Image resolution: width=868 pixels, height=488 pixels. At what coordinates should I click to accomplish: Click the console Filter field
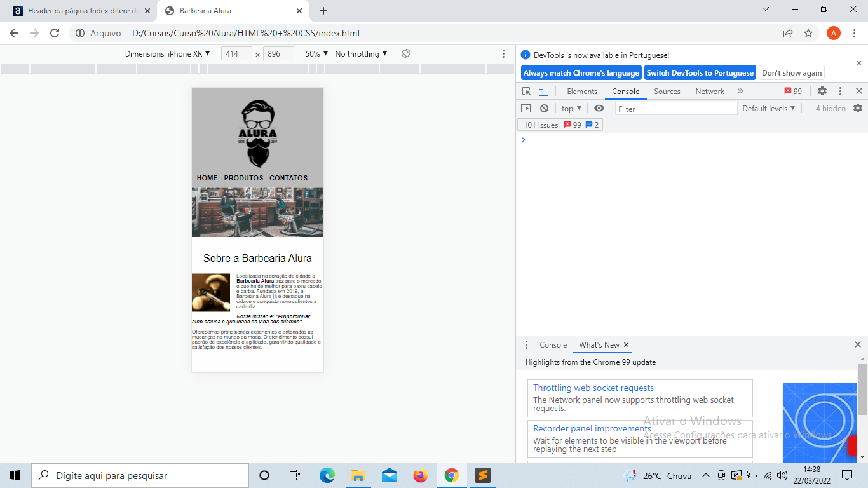click(676, 109)
